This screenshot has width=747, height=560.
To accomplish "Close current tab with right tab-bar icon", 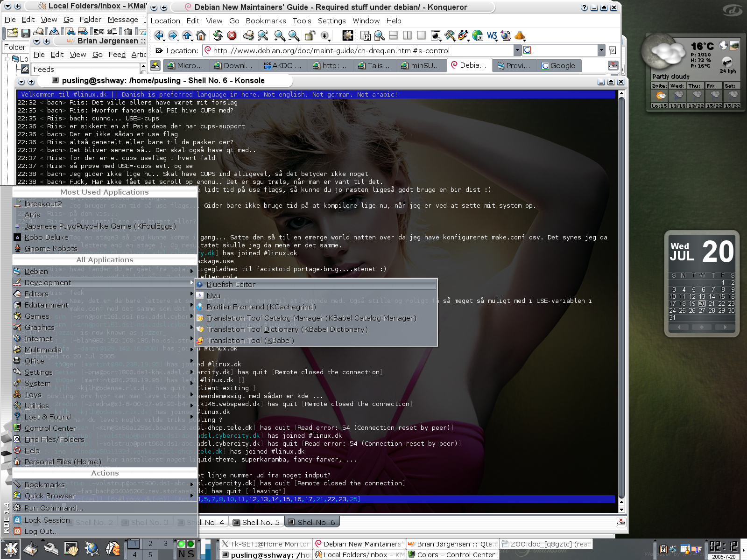I will pos(613,66).
